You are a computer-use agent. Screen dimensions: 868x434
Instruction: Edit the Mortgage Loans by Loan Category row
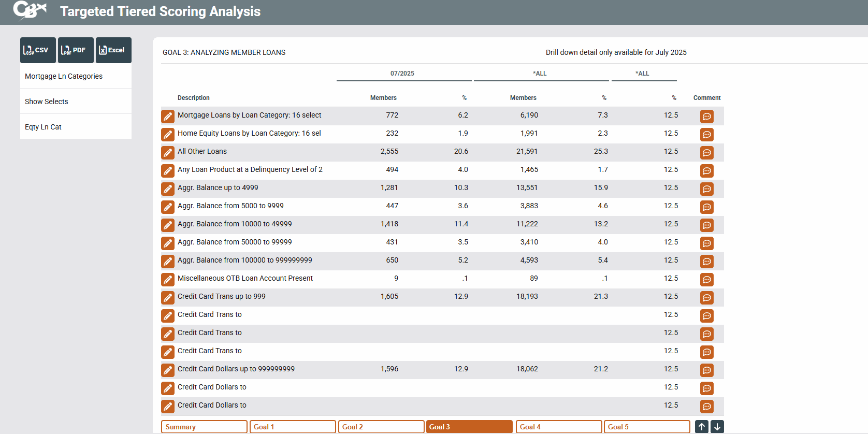coord(168,117)
